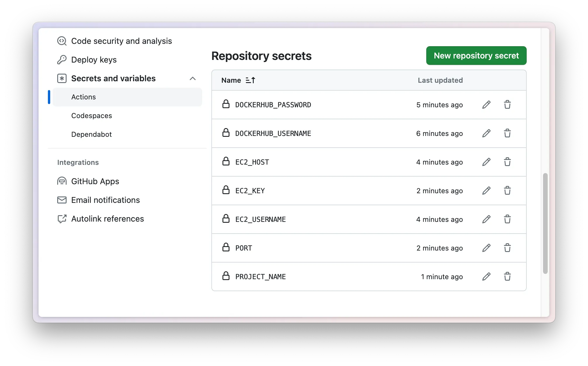
Task: Sort secrets by Name column arrow
Action: click(x=250, y=80)
